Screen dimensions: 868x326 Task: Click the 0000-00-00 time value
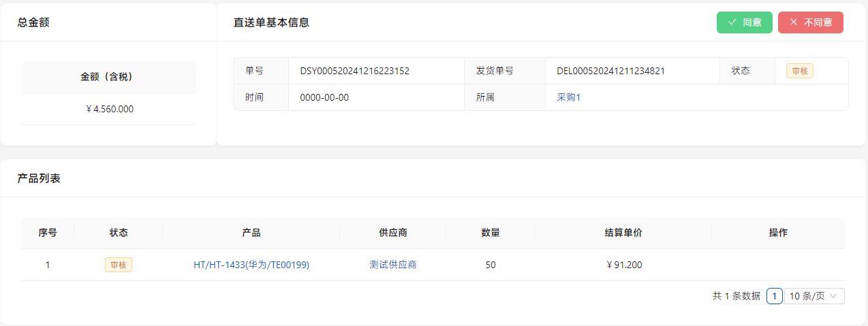(324, 97)
